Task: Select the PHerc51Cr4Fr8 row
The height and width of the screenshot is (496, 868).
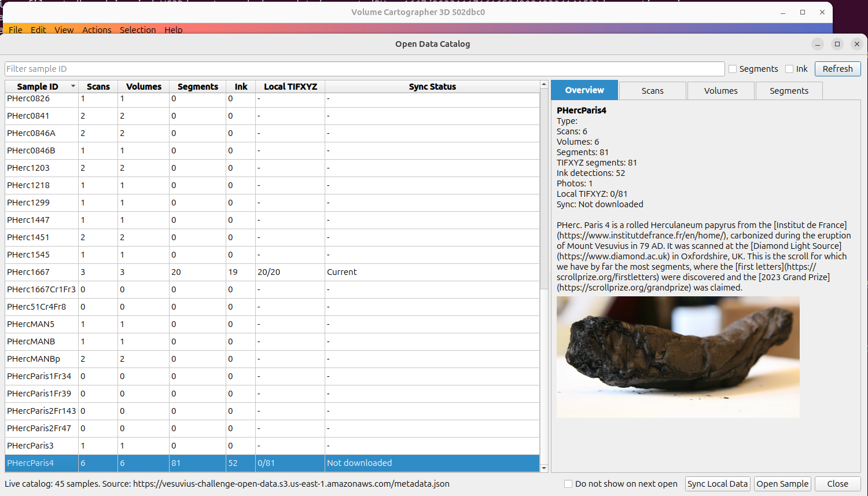Action: 273,307
